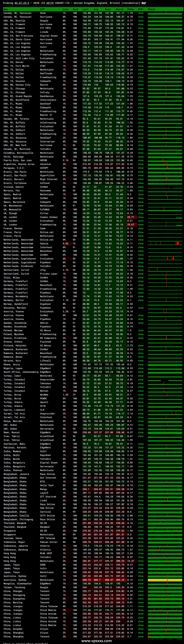184x644 pixels.
Task: Show MTR for Tencent Chengdu row
Action: pos(141,591)
